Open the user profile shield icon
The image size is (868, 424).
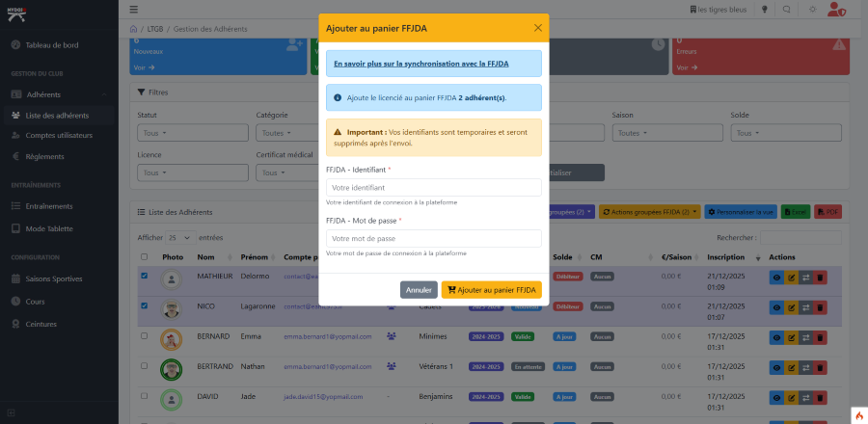(x=837, y=11)
